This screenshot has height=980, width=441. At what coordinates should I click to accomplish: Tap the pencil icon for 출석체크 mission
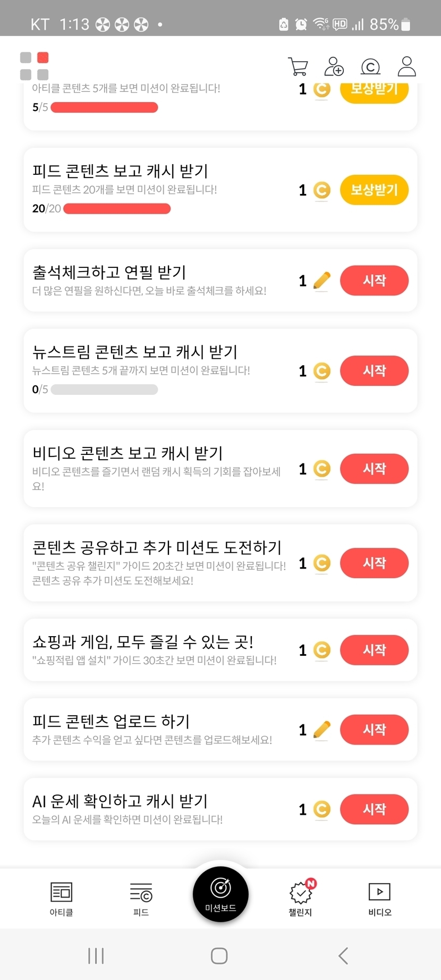tap(321, 280)
